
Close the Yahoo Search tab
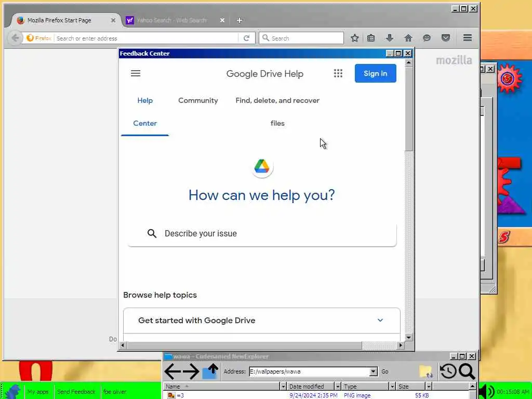pos(222,20)
